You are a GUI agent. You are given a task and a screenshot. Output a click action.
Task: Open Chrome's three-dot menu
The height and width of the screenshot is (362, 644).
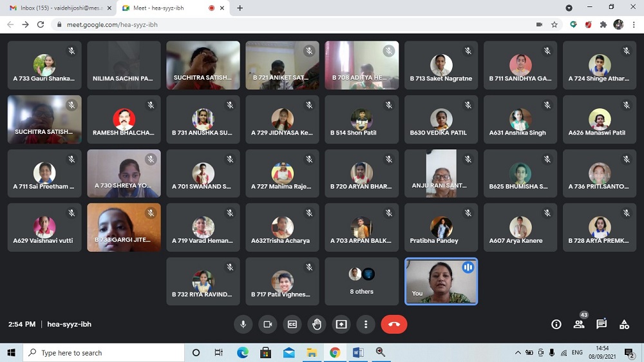(634, 24)
